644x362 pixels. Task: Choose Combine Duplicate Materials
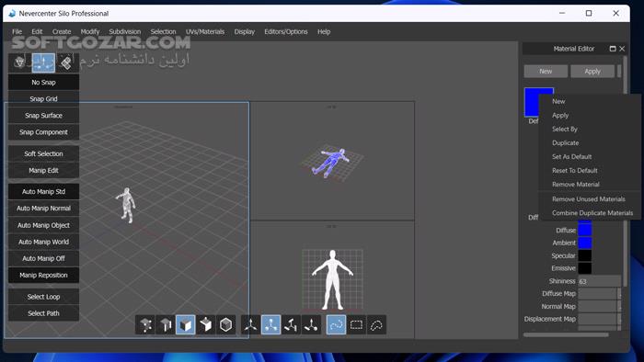(590, 213)
